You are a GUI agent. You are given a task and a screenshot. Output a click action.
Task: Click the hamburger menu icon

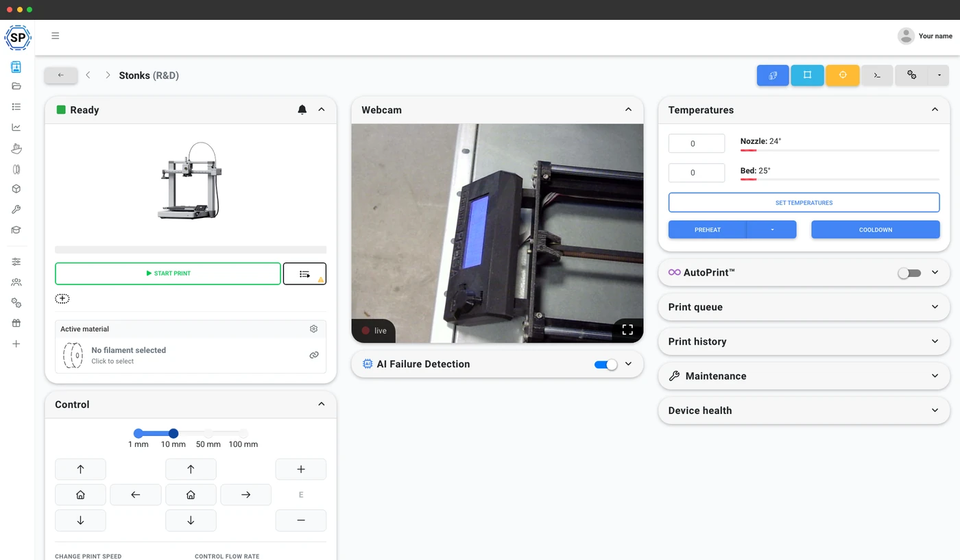tap(56, 36)
